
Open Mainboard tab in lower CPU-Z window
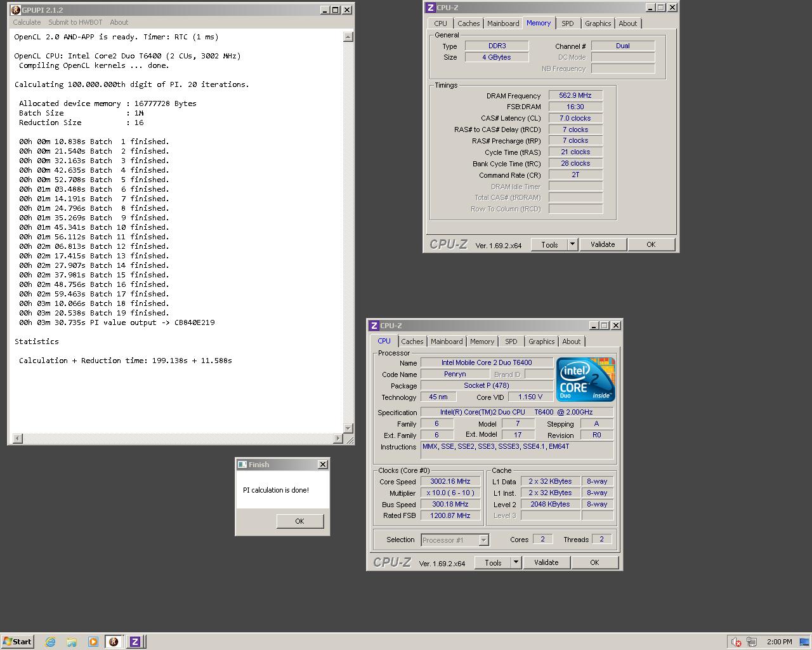click(447, 342)
